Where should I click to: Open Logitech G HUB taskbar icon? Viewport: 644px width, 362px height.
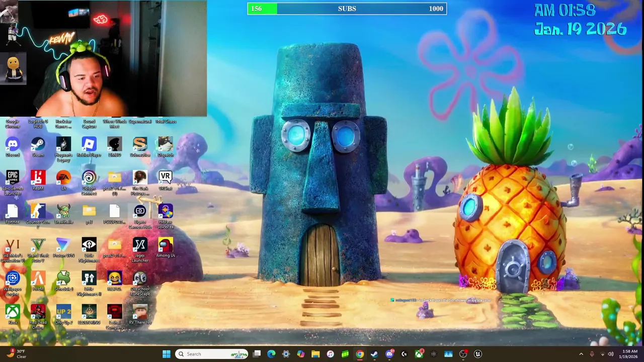(x=404, y=354)
